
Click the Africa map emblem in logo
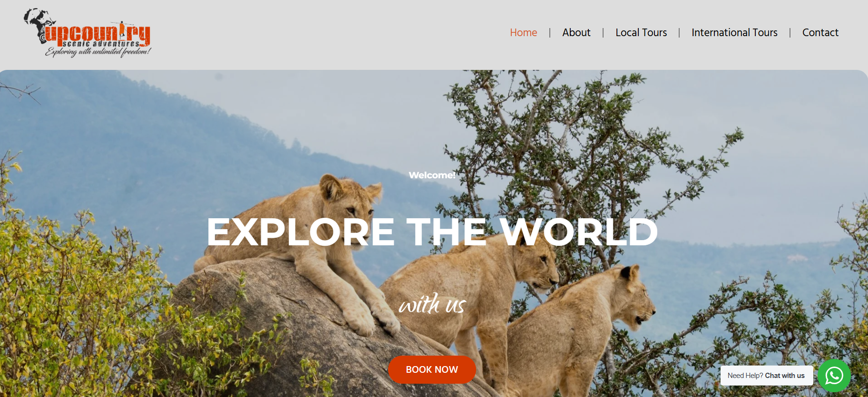pyautogui.click(x=38, y=25)
